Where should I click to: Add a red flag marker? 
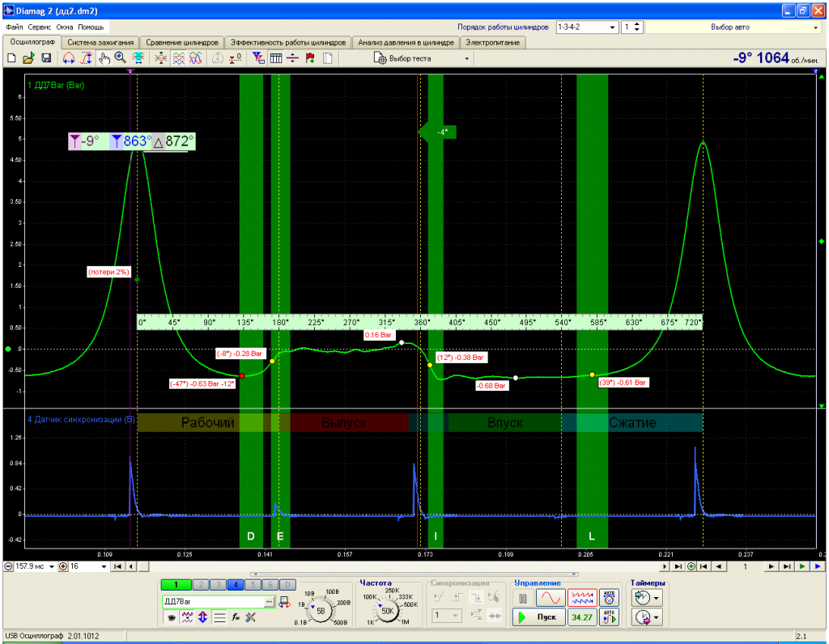click(x=310, y=58)
